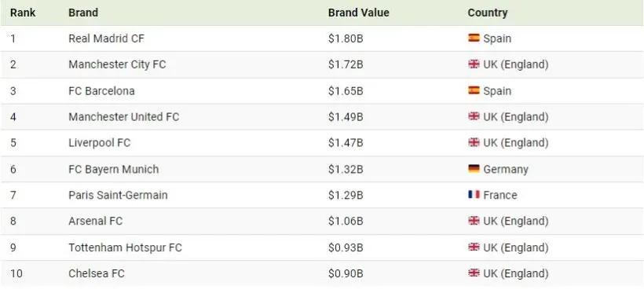The height and width of the screenshot is (293, 644).
Task: Click the France flag icon
Action: click(x=474, y=194)
